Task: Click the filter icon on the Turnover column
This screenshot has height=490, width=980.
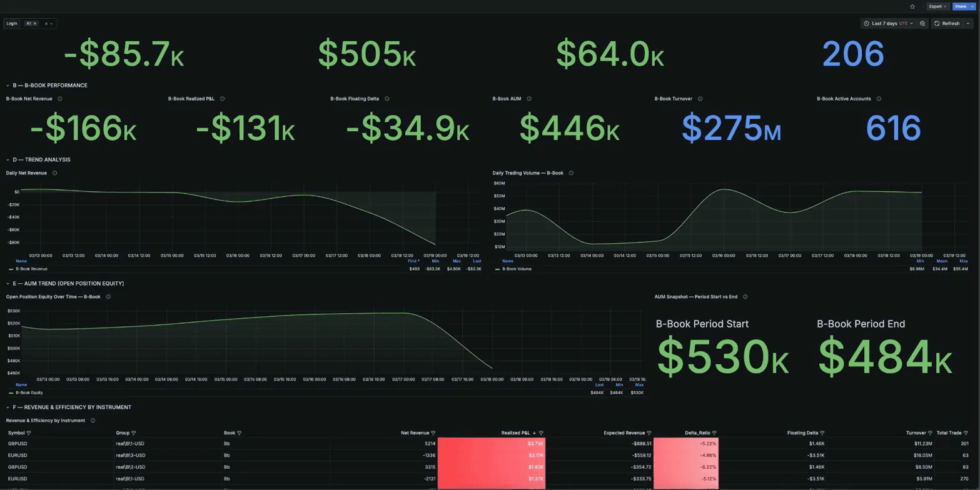Action: 931,432
